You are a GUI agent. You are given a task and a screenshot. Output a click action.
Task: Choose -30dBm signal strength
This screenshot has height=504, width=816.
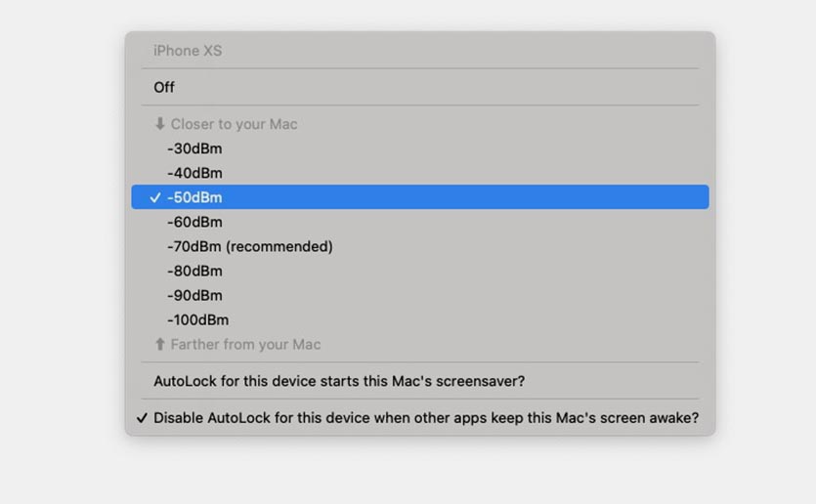(194, 148)
